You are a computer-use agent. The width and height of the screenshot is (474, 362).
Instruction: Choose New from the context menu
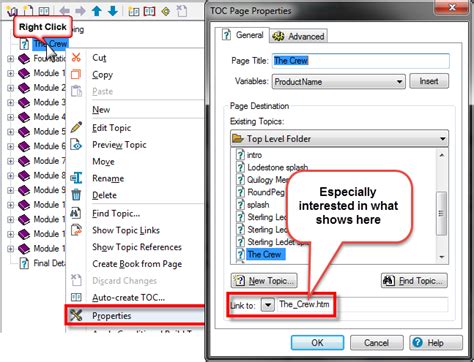point(101,110)
